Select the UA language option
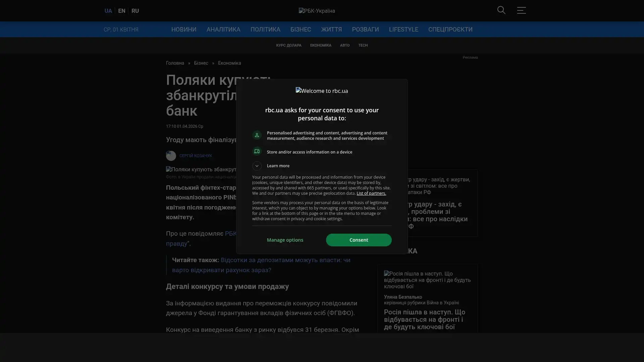 (x=108, y=11)
